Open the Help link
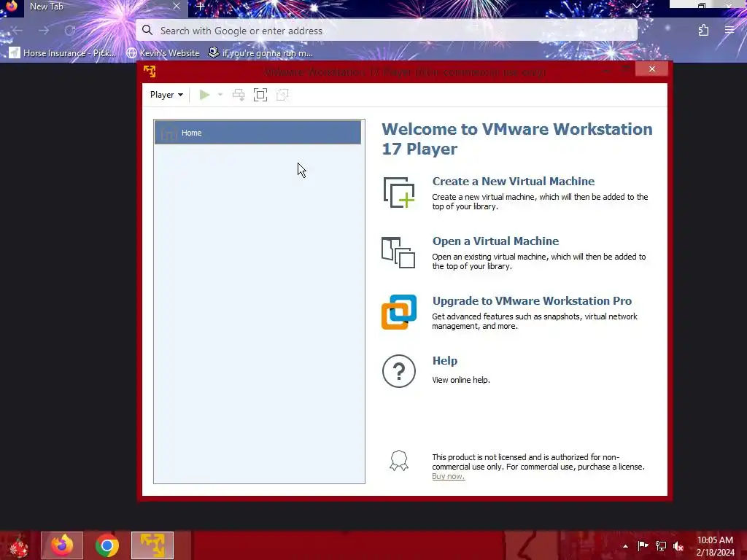The image size is (747, 560). (444, 361)
